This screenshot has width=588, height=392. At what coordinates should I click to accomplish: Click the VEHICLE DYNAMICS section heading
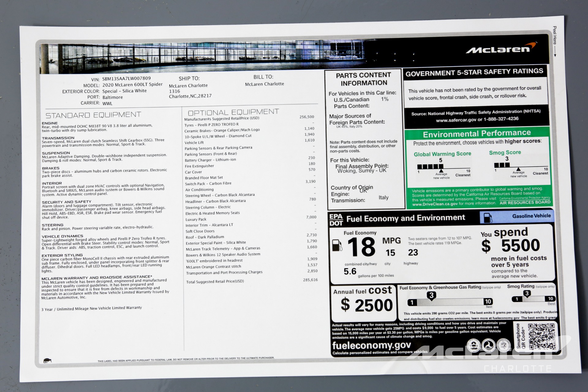click(62, 236)
